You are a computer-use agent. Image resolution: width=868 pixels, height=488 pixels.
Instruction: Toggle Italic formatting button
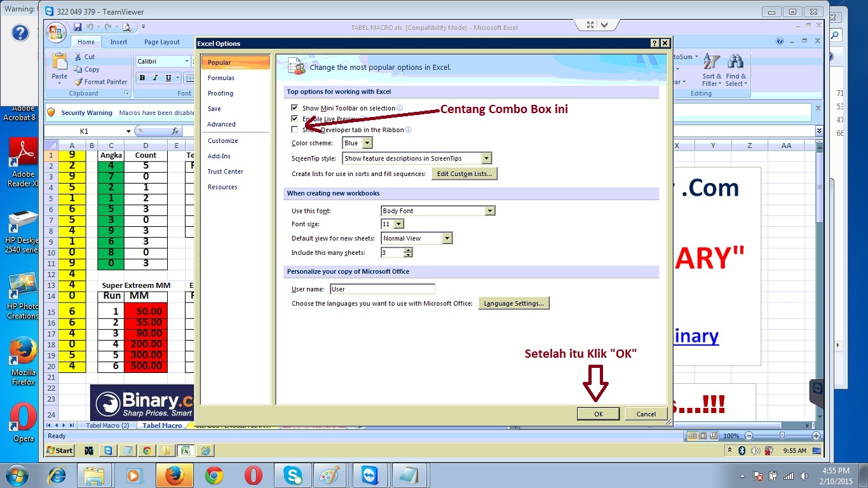155,78
